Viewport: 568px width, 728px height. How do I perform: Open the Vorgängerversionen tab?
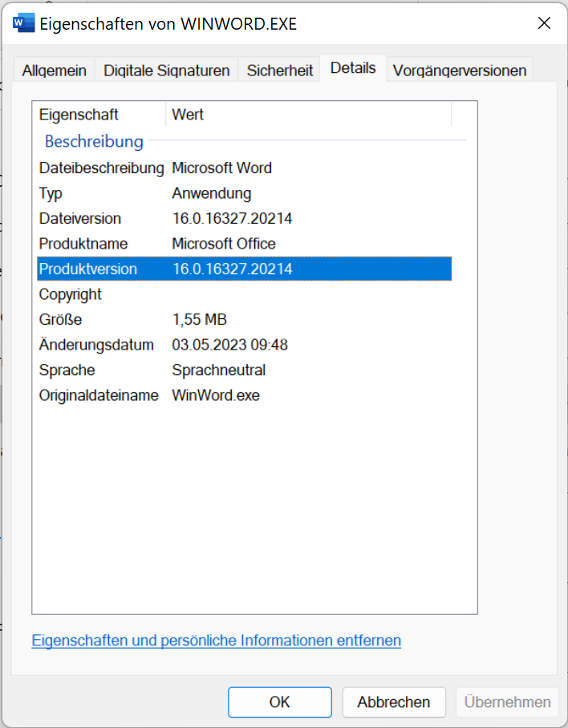(460, 70)
